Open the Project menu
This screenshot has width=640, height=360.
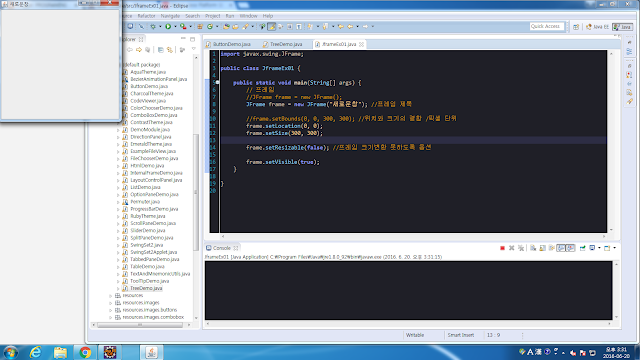tap(213, 16)
